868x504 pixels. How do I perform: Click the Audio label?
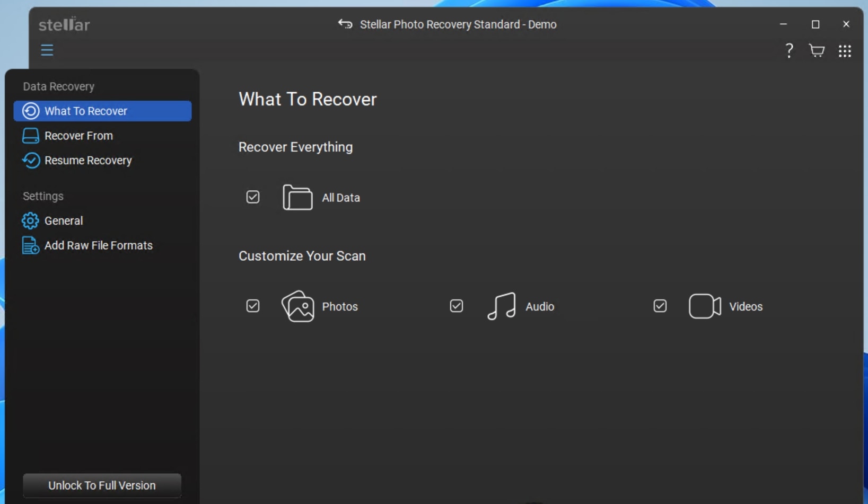pyautogui.click(x=540, y=306)
